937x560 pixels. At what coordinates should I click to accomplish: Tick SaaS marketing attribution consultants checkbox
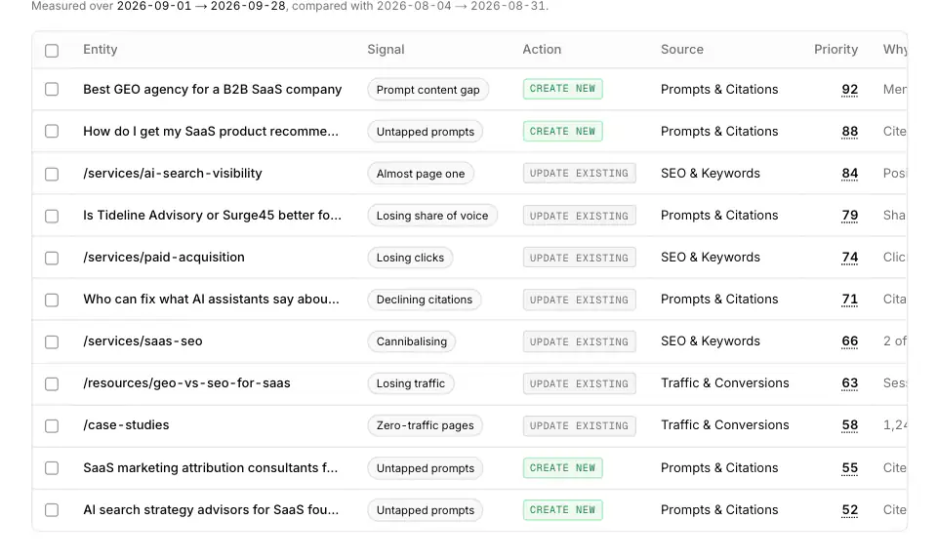click(52, 468)
